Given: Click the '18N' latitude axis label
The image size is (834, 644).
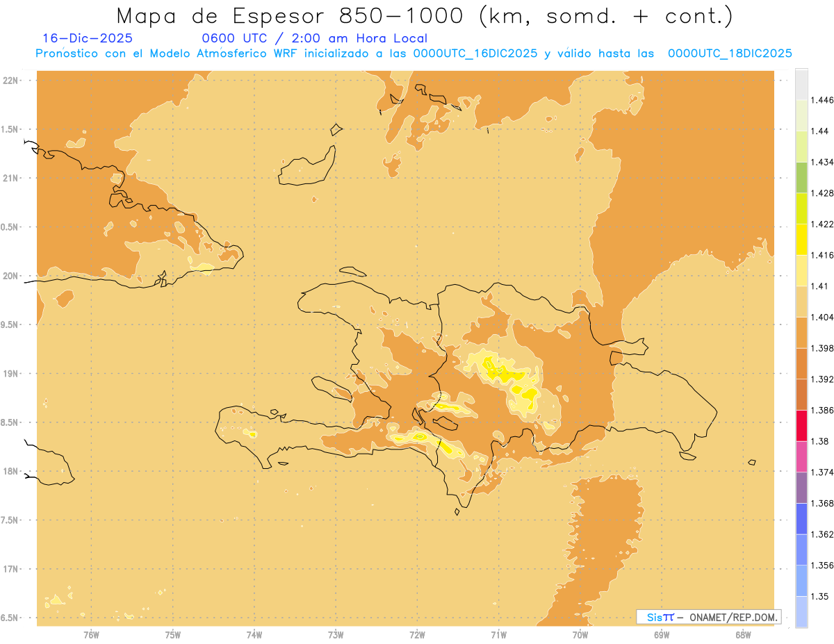Looking at the screenshot, I should pyautogui.click(x=11, y=471).
